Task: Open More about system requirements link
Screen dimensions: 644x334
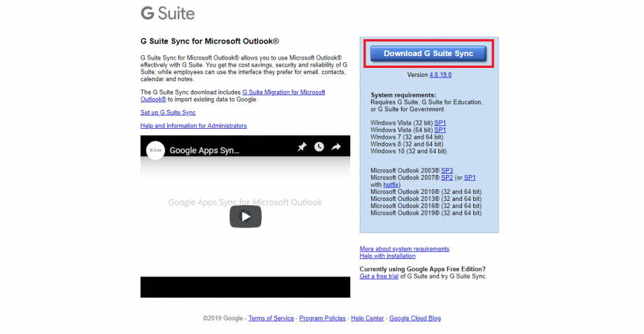Action: [x=405, y=249]
